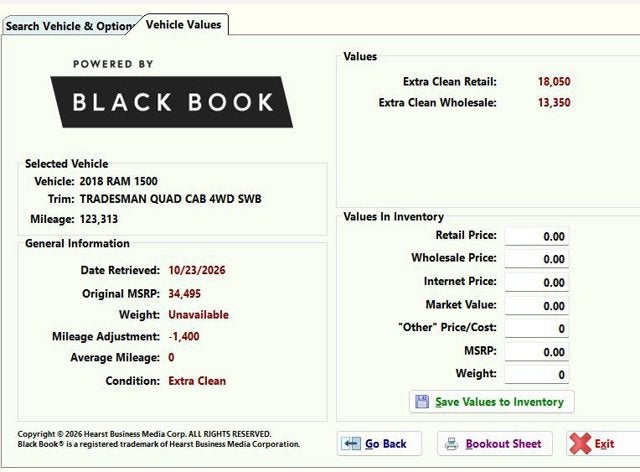
Task: Click Mileage Adjustment value -1,400
Action: [x=184, y=336]
